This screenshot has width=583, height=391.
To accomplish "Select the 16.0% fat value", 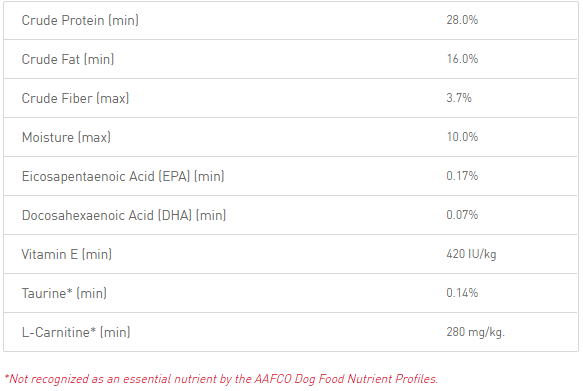I will (x=462, y=59).
